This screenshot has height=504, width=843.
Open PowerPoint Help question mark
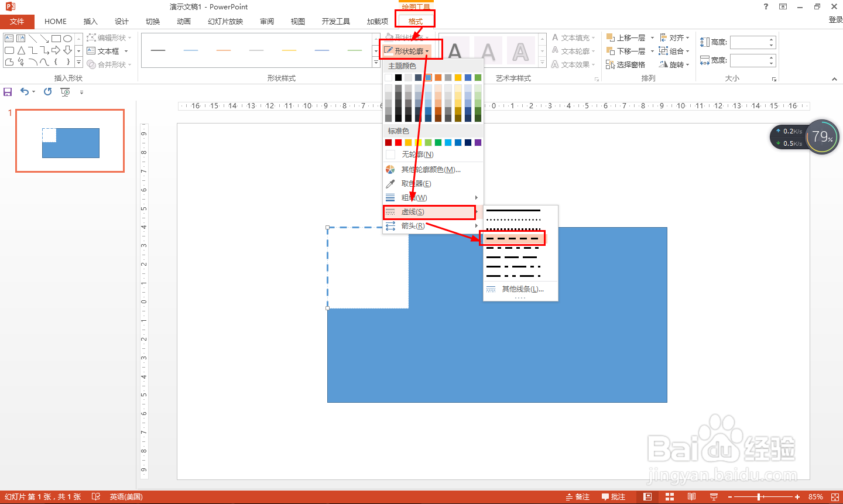766,6
